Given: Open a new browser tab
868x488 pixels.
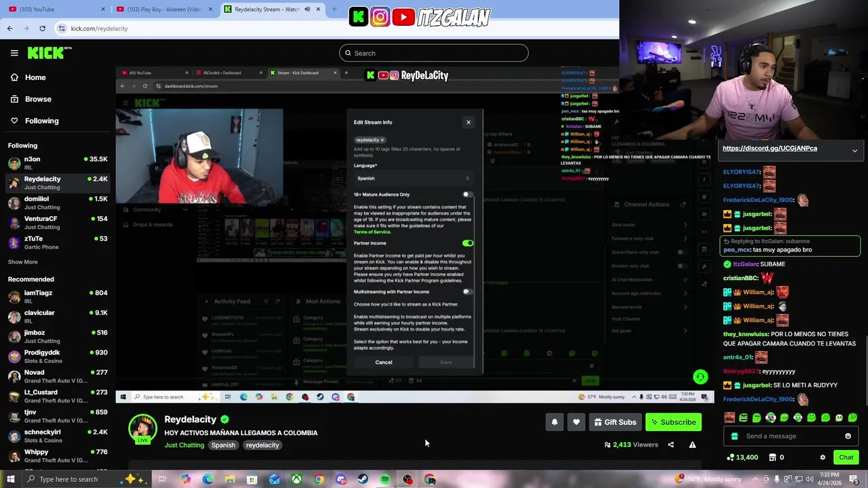Looking at the screenshot, I should point(334,9).
